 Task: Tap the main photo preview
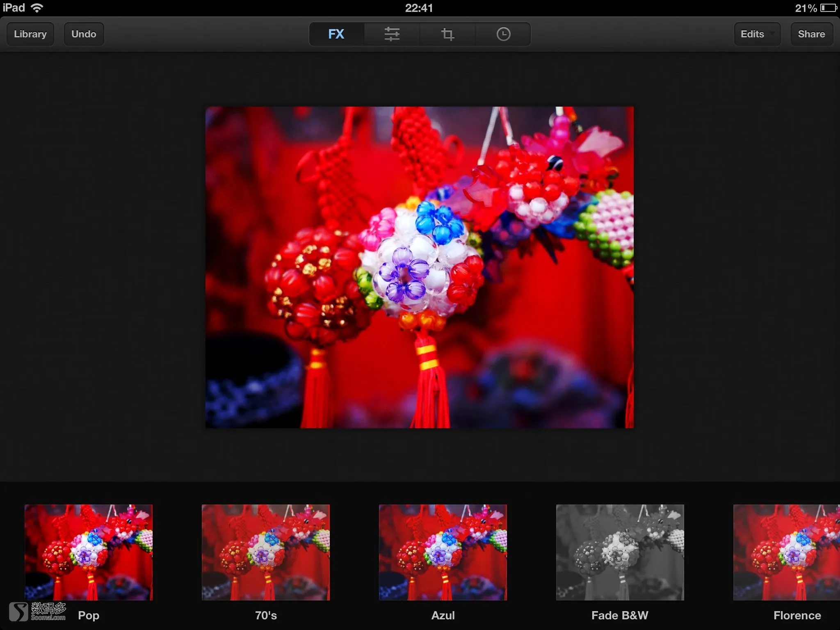pyautogui.click(x=420, y=267)
